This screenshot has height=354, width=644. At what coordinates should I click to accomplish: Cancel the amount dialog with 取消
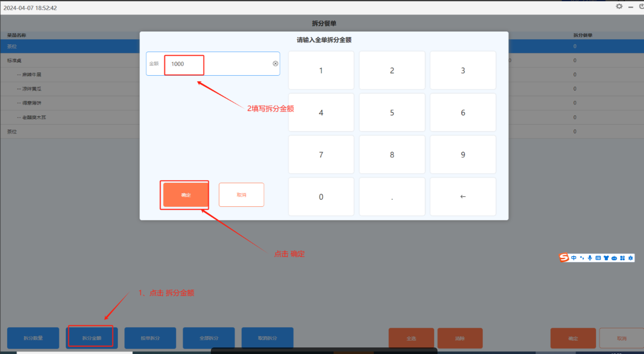point(241,195)
